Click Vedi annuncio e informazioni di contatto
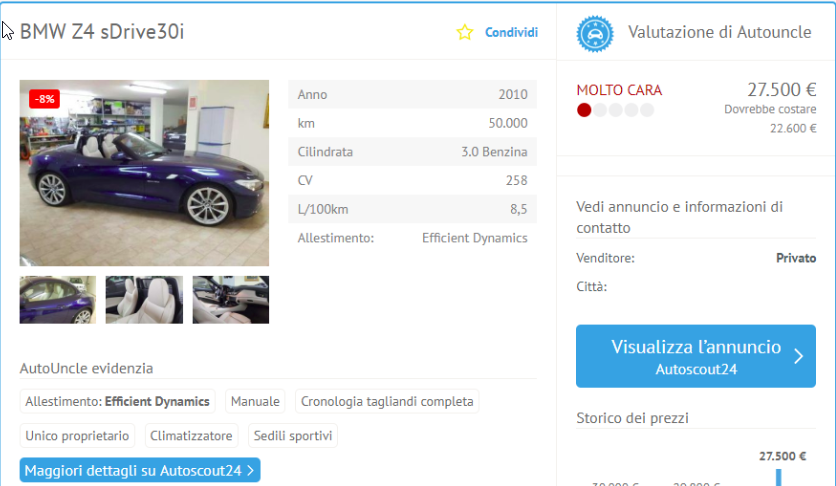 tap(679, 217)
